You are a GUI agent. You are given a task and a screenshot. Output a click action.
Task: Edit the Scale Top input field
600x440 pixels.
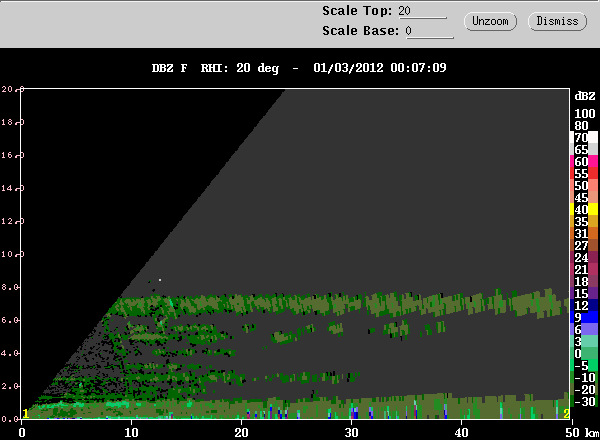click(x=422, y=11)
